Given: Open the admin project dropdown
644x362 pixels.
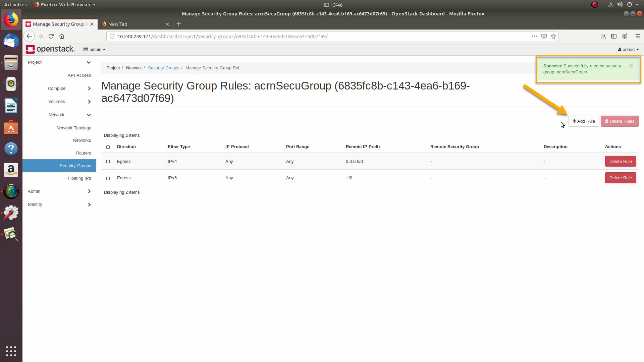Looking at the screenshot, I should (x=95, y=49).
